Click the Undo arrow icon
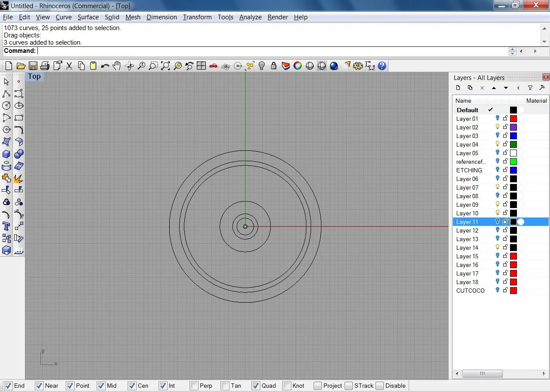550x392 pixels. pyautogui.click(x=105, y=66)
